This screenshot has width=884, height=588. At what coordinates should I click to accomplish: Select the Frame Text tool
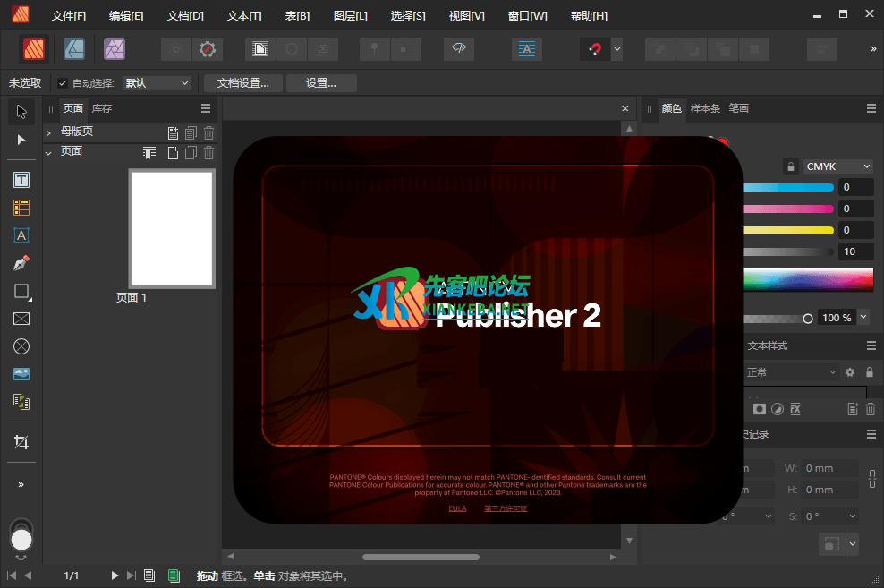click(x=21, y=180)
